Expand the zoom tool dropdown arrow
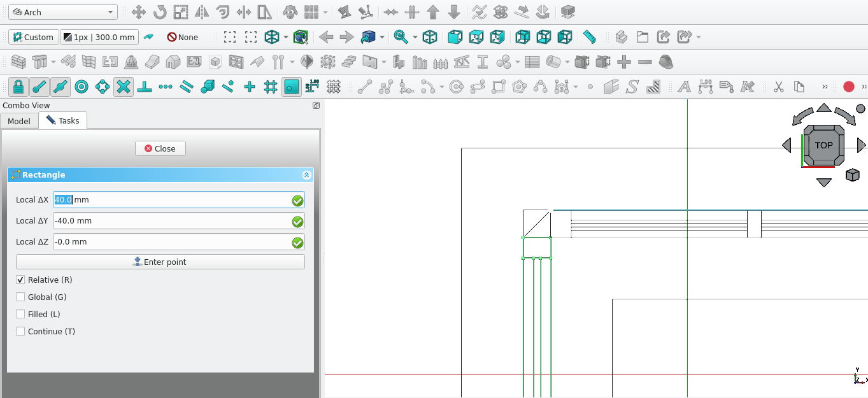This screenshot has height=398, width=868. pyautogui.click(x=415, y=37)
